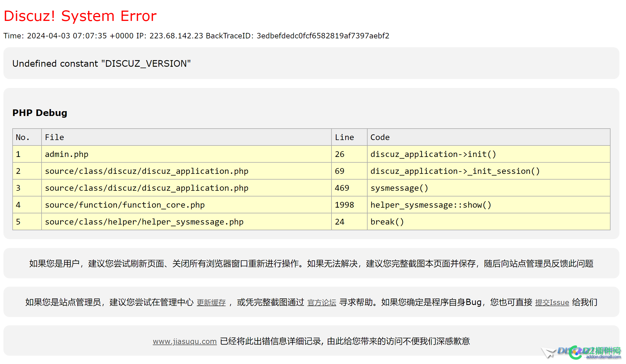626x364 pixels.
Task: Select the helper_sysmessage.php file cell
Action: (x=187, y=222)
